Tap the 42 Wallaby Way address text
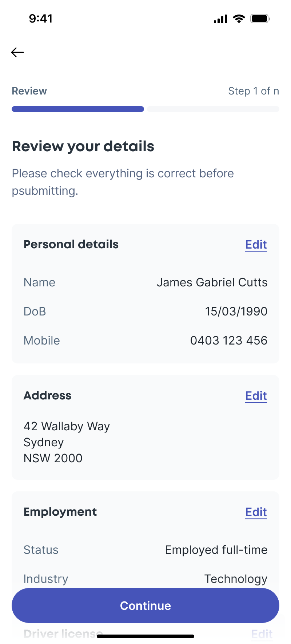291x644 pixels. tap(67, 426)
